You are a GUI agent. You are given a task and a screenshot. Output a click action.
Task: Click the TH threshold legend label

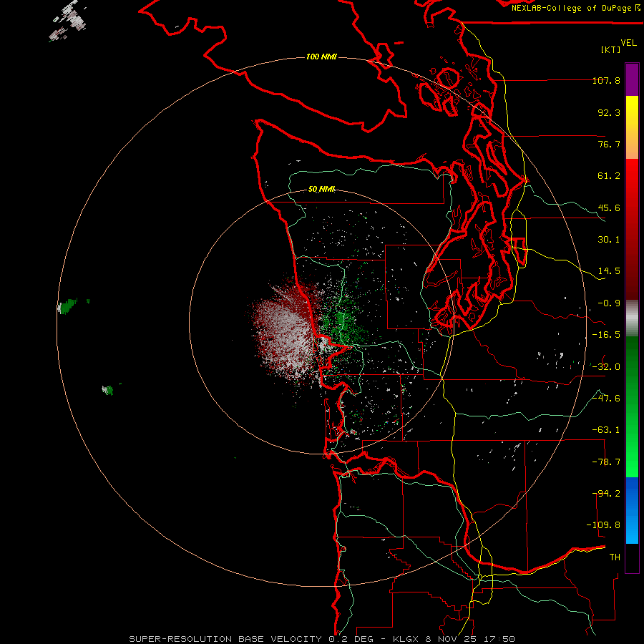click(615, 557)
